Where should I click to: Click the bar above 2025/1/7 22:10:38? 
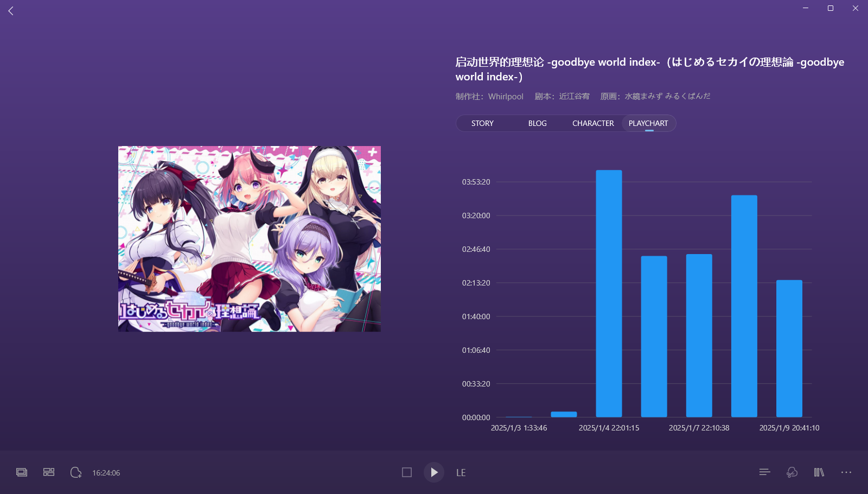[699, 335]
